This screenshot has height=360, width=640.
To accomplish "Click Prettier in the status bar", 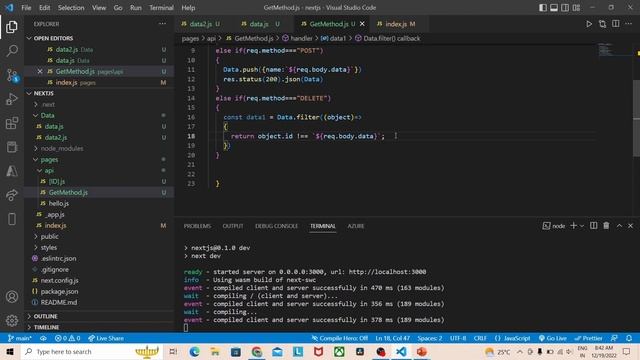I will (x=588, y=338).
